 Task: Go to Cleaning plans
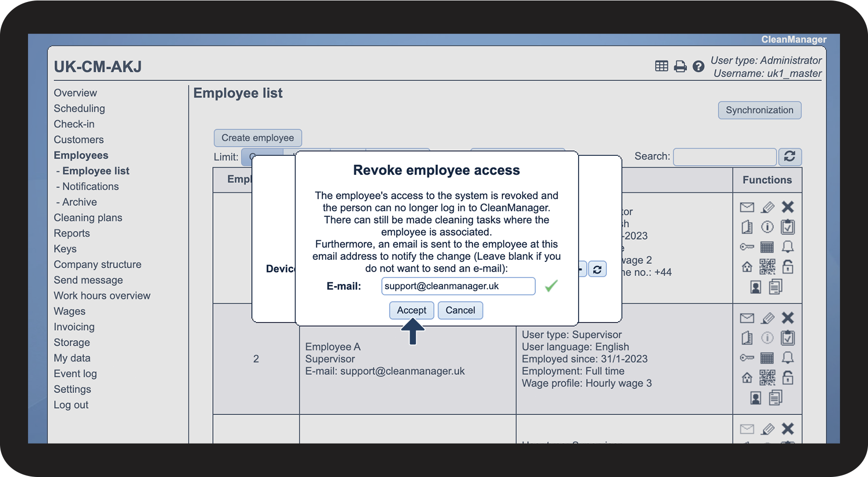[x=88, y=218]
